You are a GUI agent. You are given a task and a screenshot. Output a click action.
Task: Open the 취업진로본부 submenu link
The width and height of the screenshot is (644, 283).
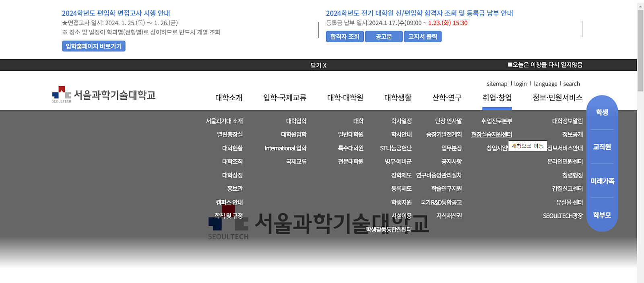point(497,121)
